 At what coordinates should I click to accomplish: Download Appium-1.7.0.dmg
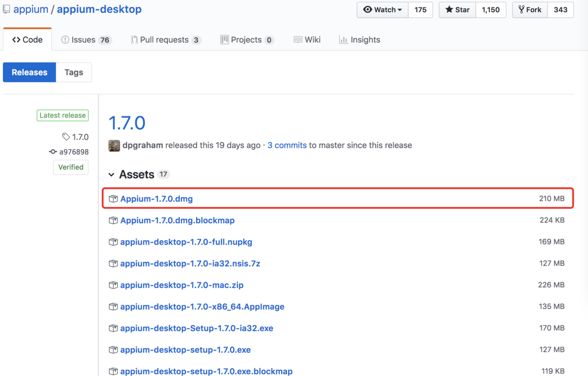156,199
